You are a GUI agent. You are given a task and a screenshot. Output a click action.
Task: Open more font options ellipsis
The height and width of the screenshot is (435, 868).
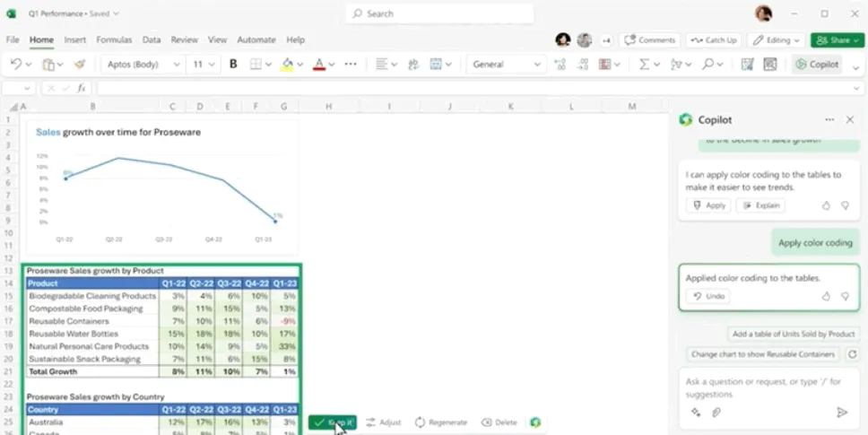[x=351, y=65]
